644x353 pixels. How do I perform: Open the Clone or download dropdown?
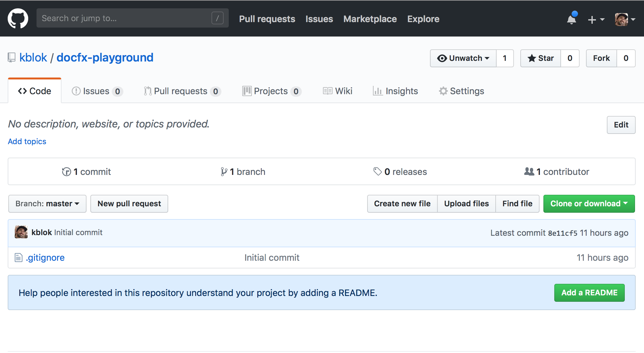point(589,204)
